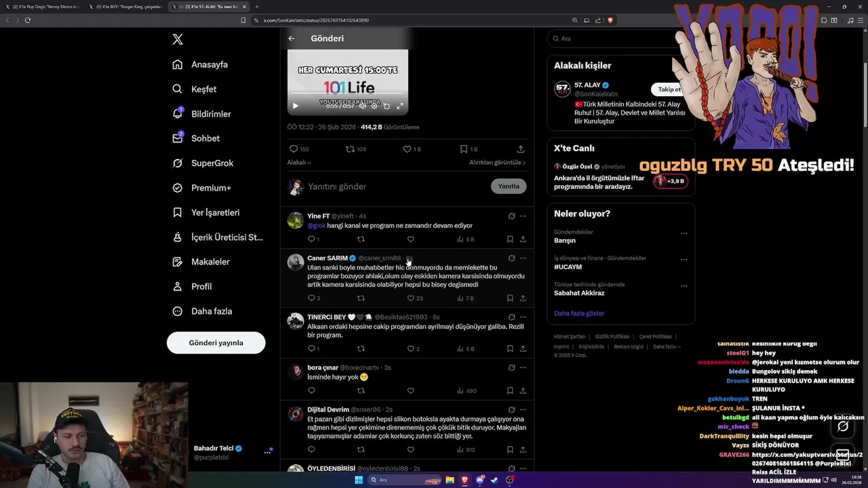Open Makaleler from the sidebar
The height and width of the screenshot is (488, 868).
201,262
